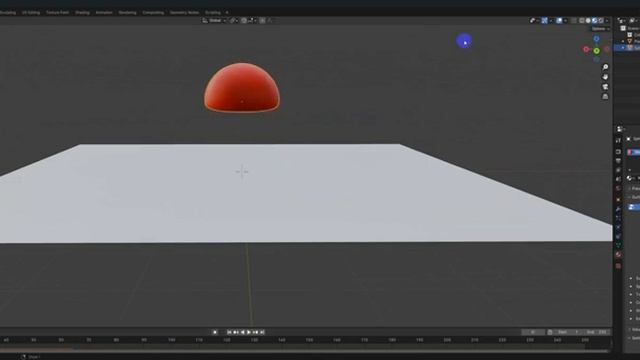The height and width of the screenshot is (360, 640).
Task: Add a new workspace with the plus button
Action: point(227,13)
